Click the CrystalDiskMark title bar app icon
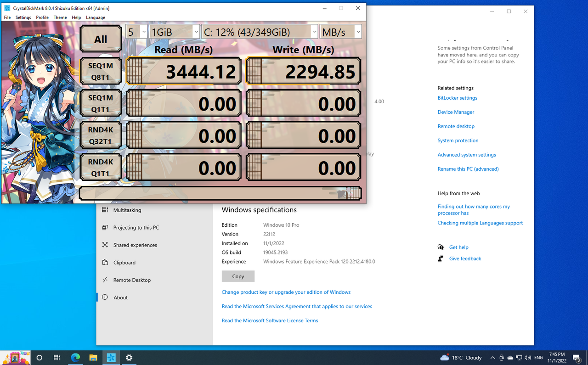The image size is (588, 365). (7, 8)
